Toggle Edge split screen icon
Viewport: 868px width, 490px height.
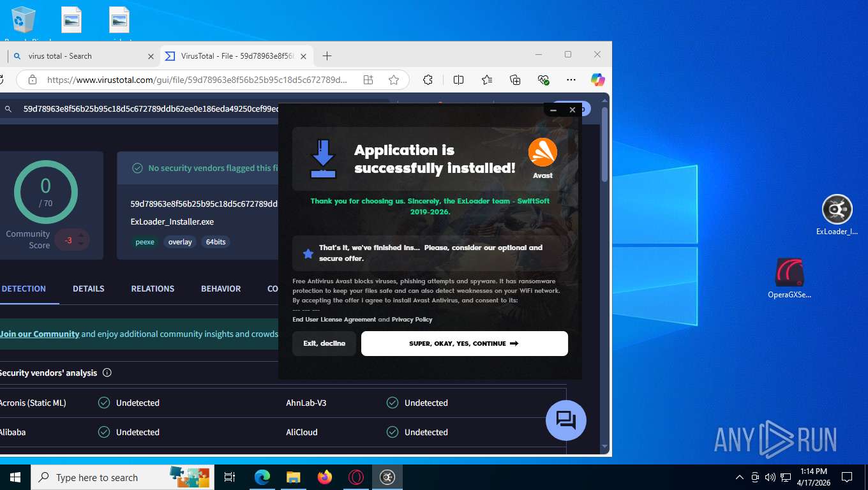click(x=458, y=80)
